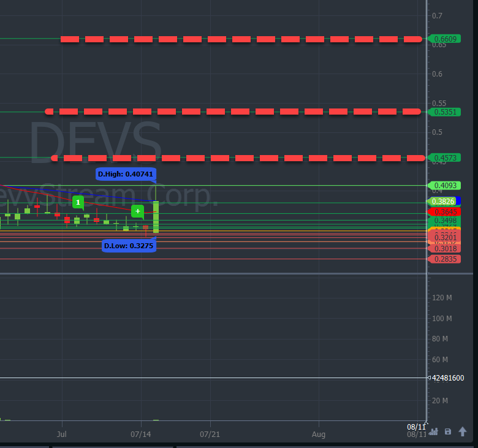The image size is (478, 448).
Task: Select the 0.3201 price level tag
Action: (444, 237)
